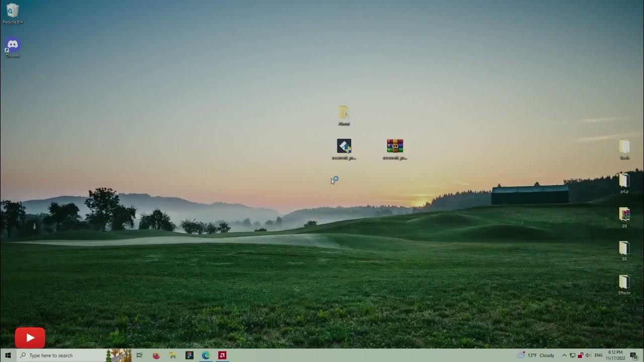Open the Windows Start menu
The image size is (644, 362).
point(8,355)
